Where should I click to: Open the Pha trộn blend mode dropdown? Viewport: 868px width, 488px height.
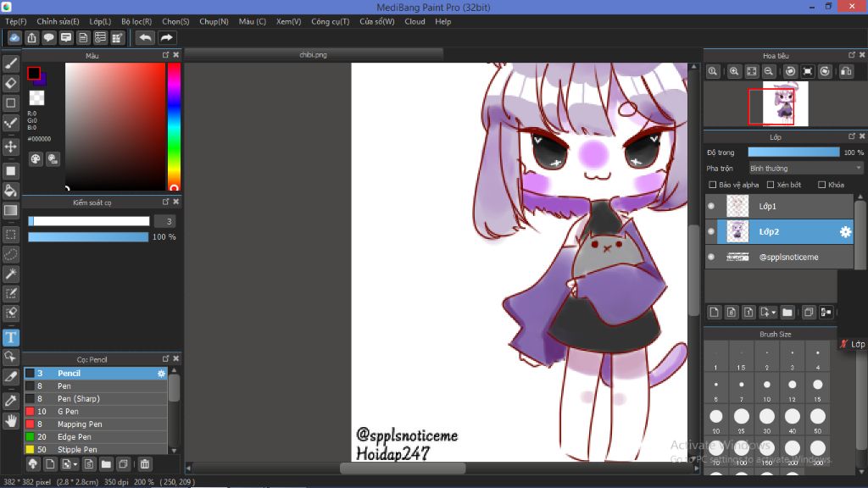(805, 169)
